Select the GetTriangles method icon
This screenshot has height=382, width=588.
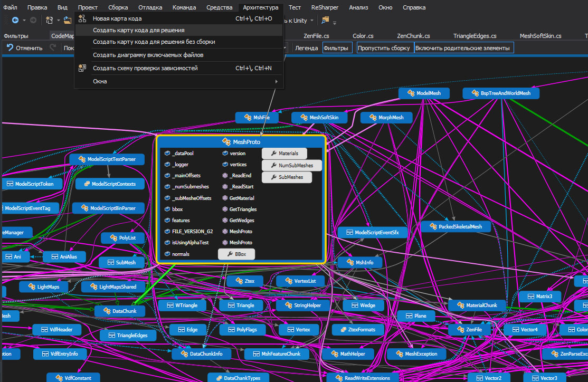[224, 209]
